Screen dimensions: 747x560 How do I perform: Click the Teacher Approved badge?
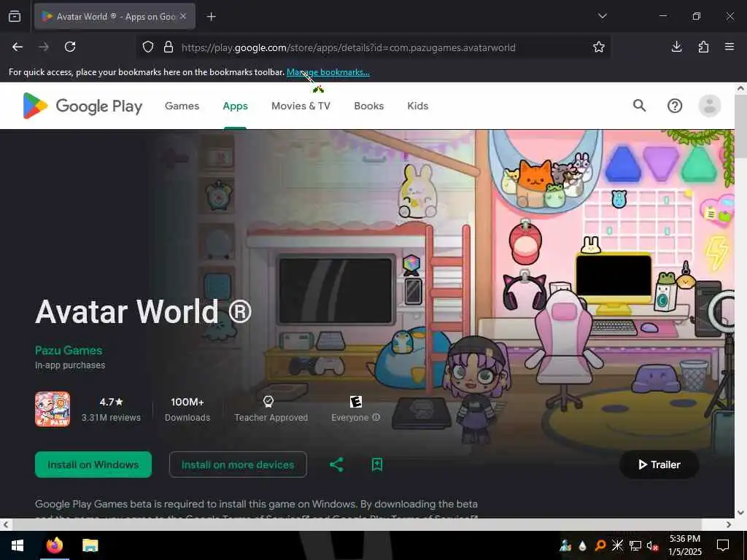click(271, 410)
